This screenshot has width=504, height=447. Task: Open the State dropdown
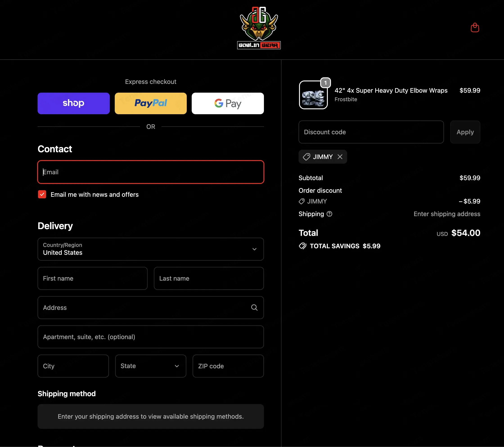pos(150,366)
